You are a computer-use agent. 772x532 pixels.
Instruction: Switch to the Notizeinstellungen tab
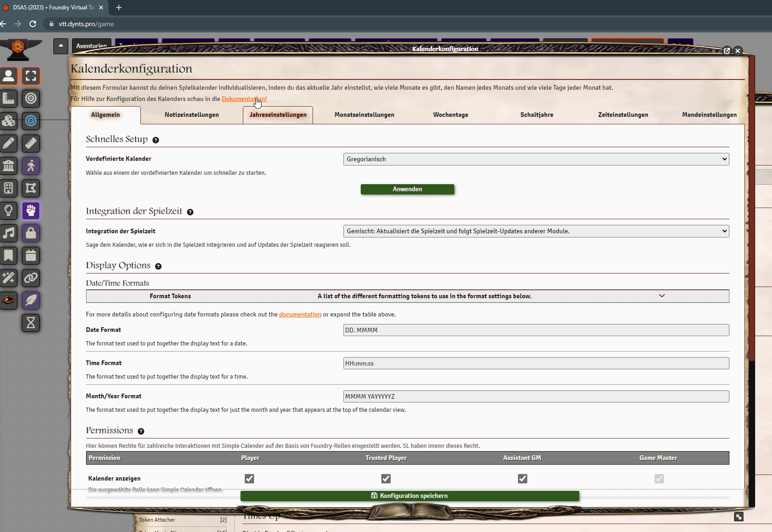click(192, 115)
